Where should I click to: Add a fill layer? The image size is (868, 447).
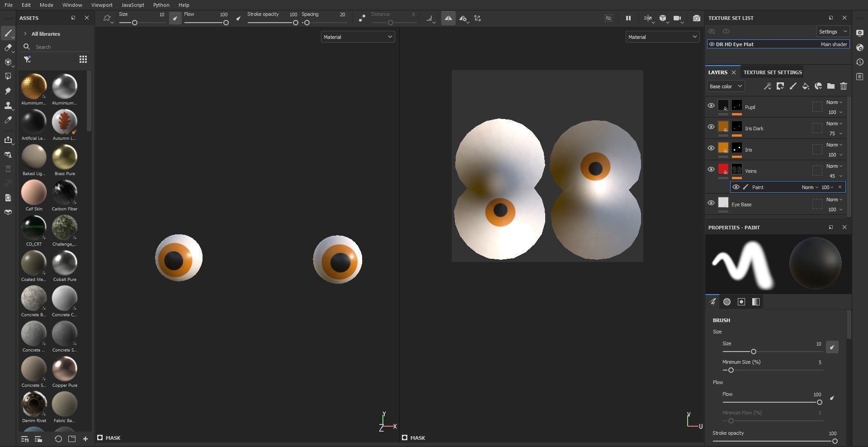pyautogui.click(x=806, y=86)
